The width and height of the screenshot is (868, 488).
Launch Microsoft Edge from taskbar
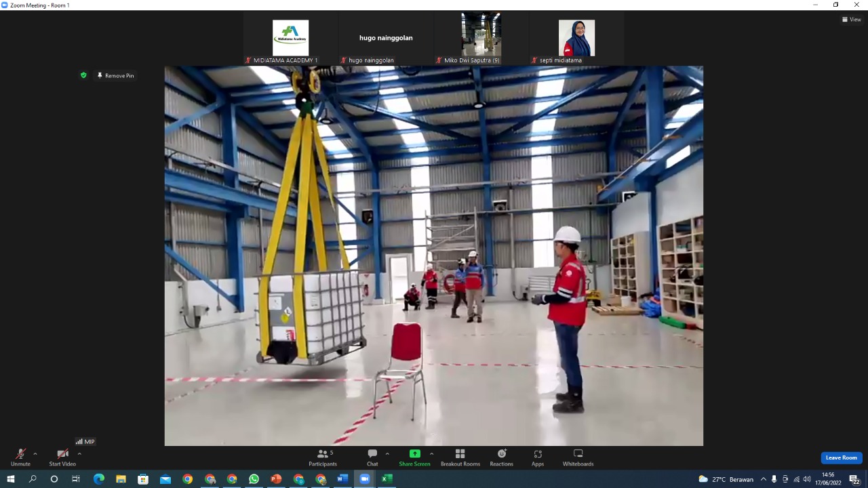pos(99,479)
